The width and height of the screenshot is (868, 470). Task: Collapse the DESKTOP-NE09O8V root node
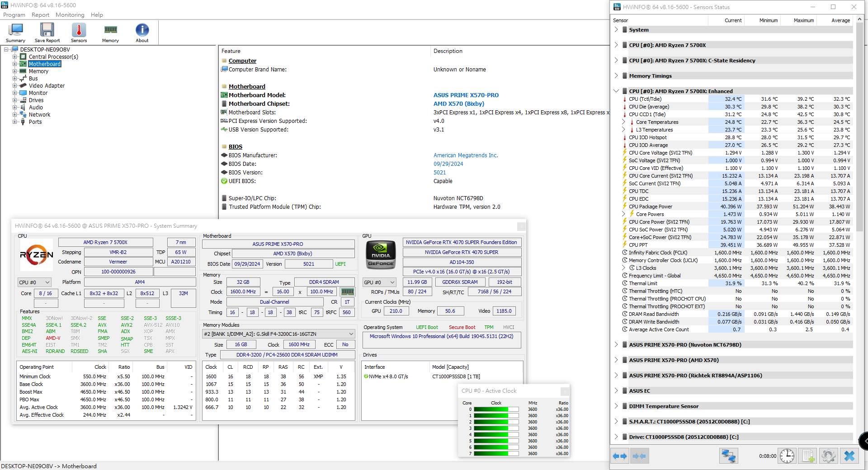pos(6,50)
